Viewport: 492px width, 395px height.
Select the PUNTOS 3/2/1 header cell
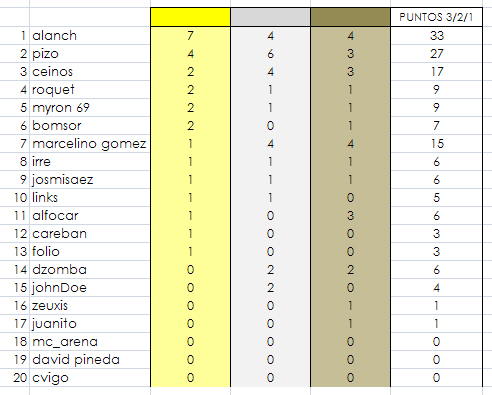pyautogui.click(x=436, y=17)
